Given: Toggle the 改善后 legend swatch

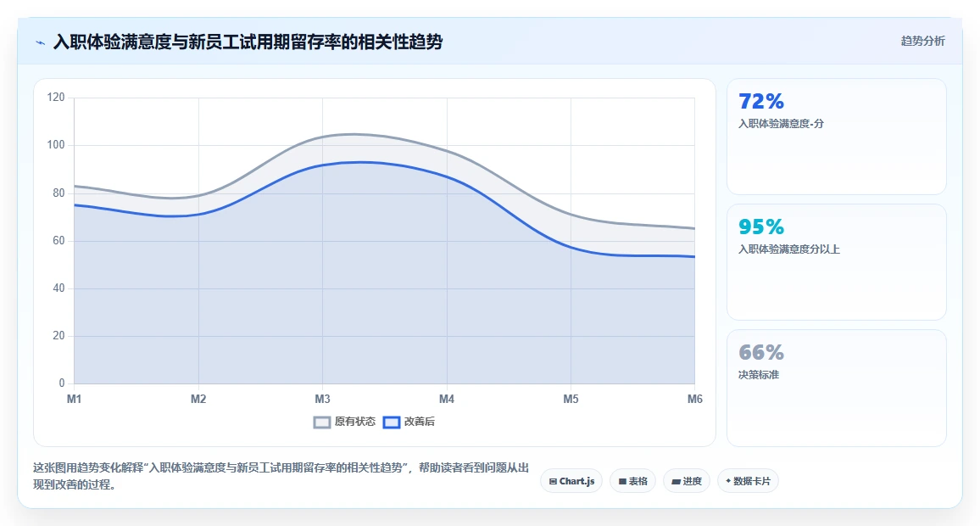Looking at the screenshot, I should point(392,422).
